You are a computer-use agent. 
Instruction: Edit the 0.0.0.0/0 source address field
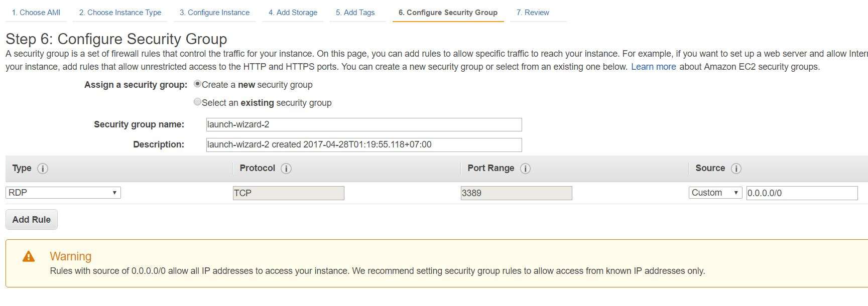click(x=801, y=193)
